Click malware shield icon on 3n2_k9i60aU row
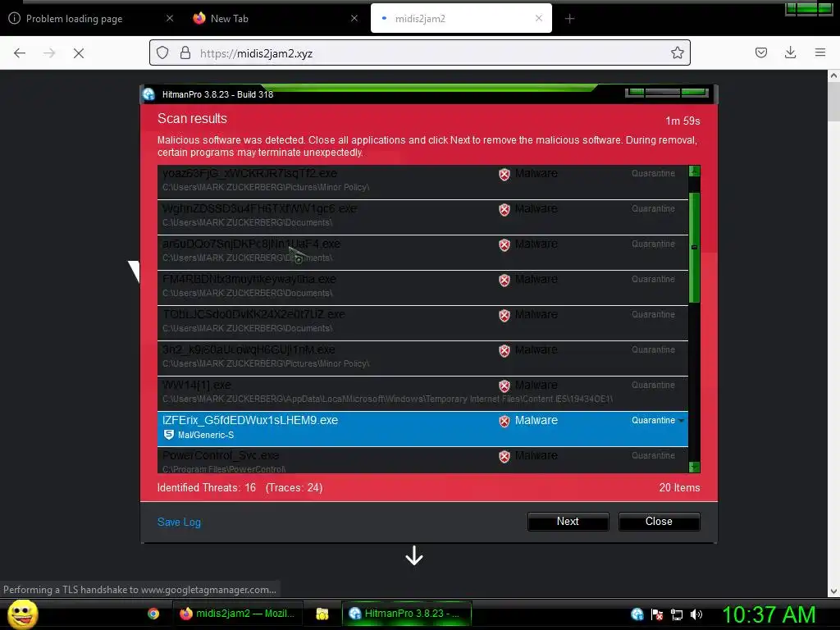840x630 pixels. coord(504,351)
